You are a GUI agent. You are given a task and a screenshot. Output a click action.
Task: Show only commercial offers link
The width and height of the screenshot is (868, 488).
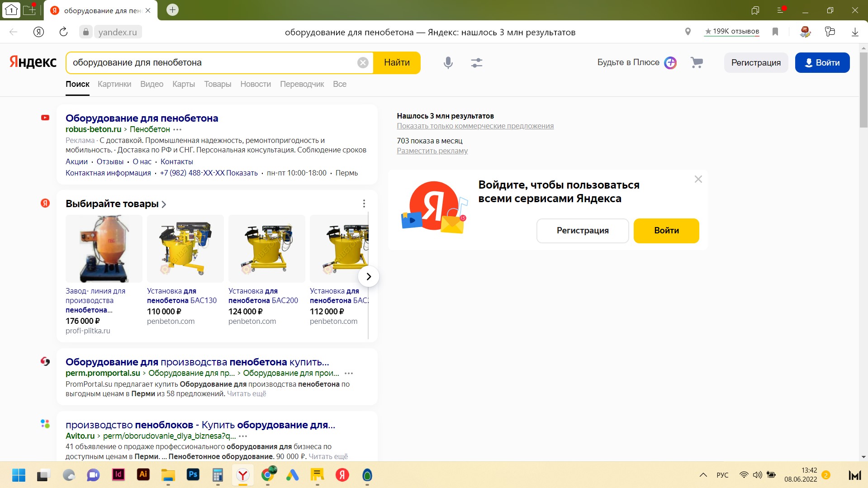coord(475,126)
